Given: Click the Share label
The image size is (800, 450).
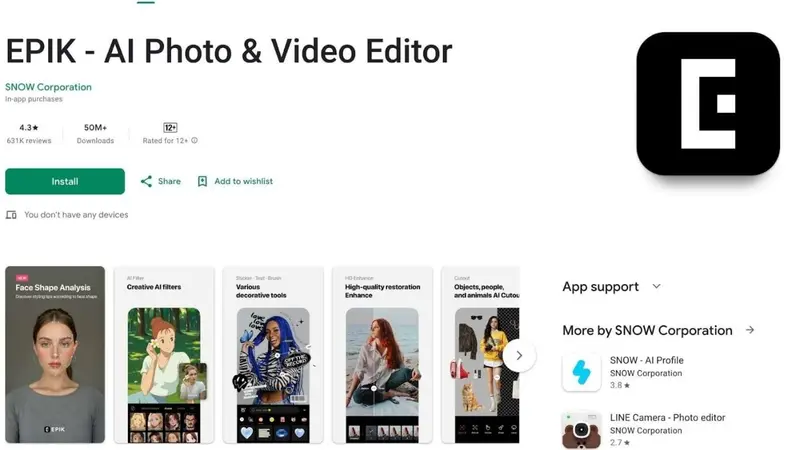Looking at the screenshot, I should pyautogui.click(x=169, y=181).
